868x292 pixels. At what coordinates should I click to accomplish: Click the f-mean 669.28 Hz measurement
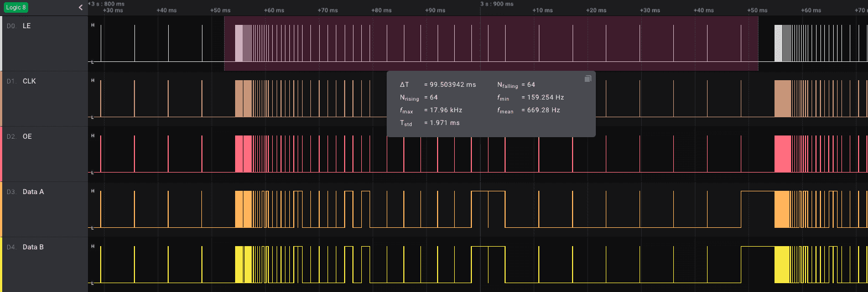pyautogui.click(x=543, y=110)
